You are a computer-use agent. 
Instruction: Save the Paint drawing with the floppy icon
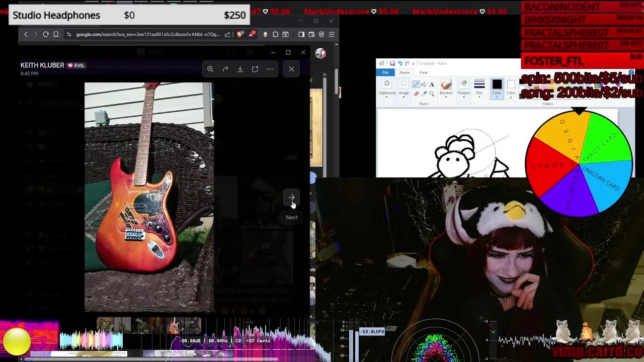pos(392,63)
